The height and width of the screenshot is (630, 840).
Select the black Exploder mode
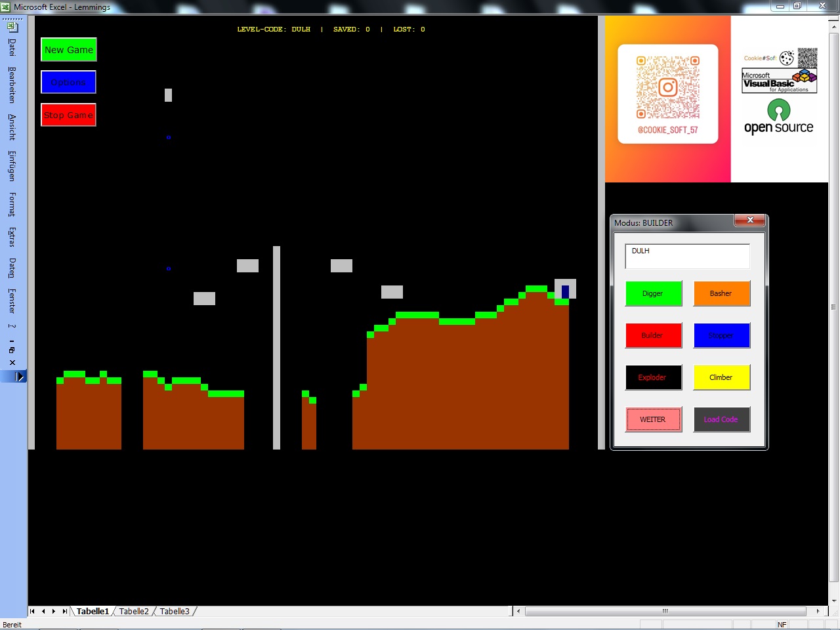pyautogui.click(x=654, y=377)
